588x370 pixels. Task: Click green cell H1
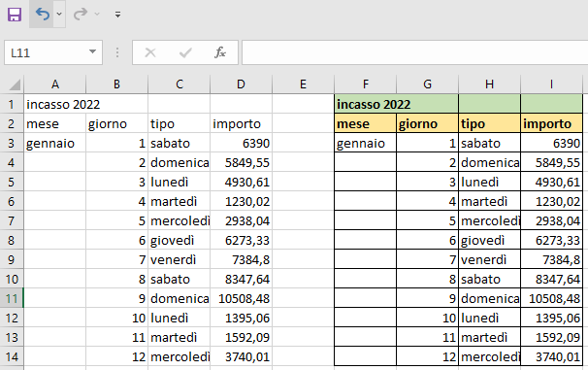(x=489, y=104)
